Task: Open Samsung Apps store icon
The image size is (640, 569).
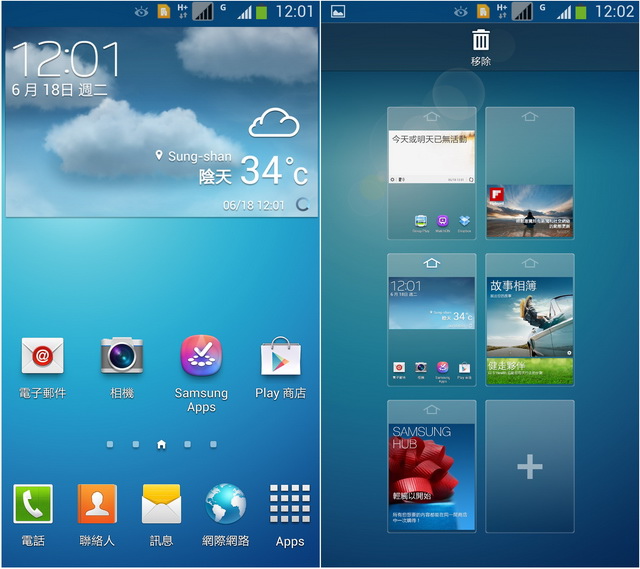Action: coord(201,356)
